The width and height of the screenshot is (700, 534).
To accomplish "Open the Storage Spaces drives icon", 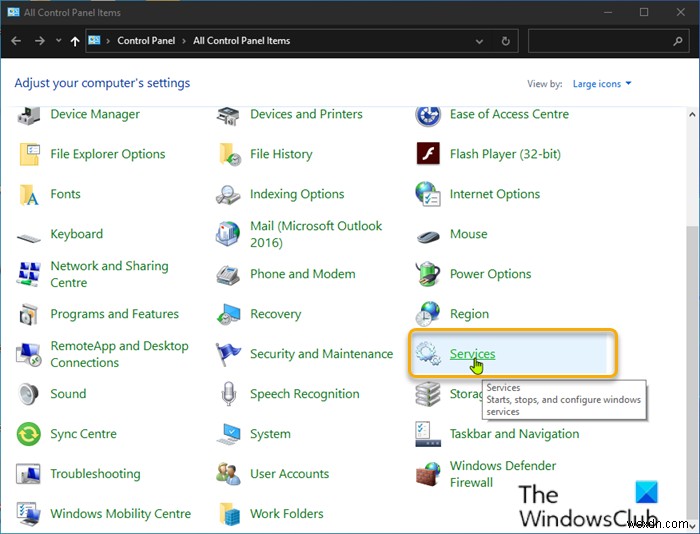I will 428,394.
